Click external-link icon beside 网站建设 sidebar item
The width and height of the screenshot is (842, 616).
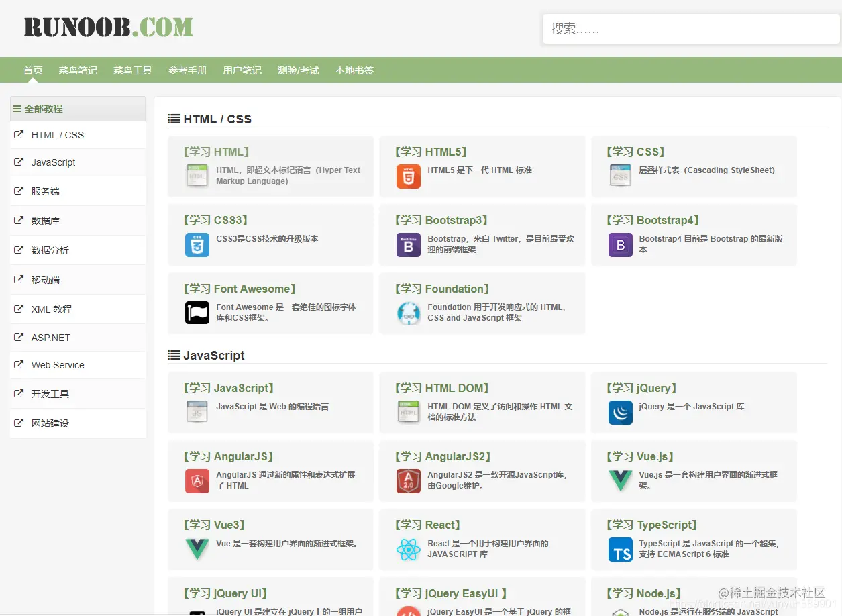[x=19, y=423]
